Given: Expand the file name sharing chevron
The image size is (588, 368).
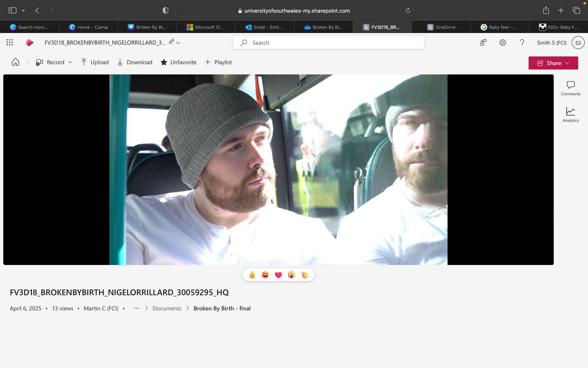Looking at the screenshot, I should pos(178,43).
